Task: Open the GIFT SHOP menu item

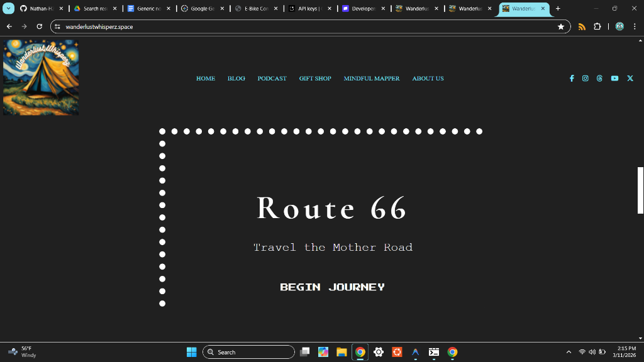Action: pyautogui.click(x=315, y=79)
